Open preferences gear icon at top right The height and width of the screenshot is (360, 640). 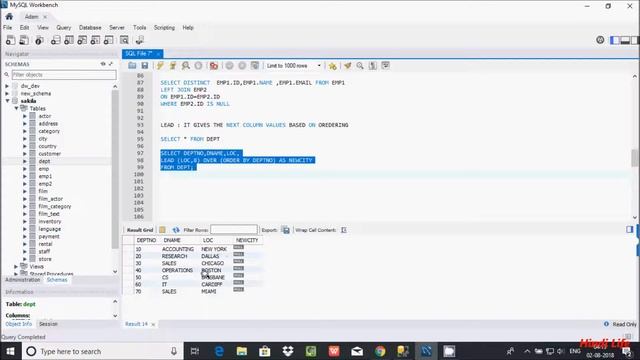point(600,40)
